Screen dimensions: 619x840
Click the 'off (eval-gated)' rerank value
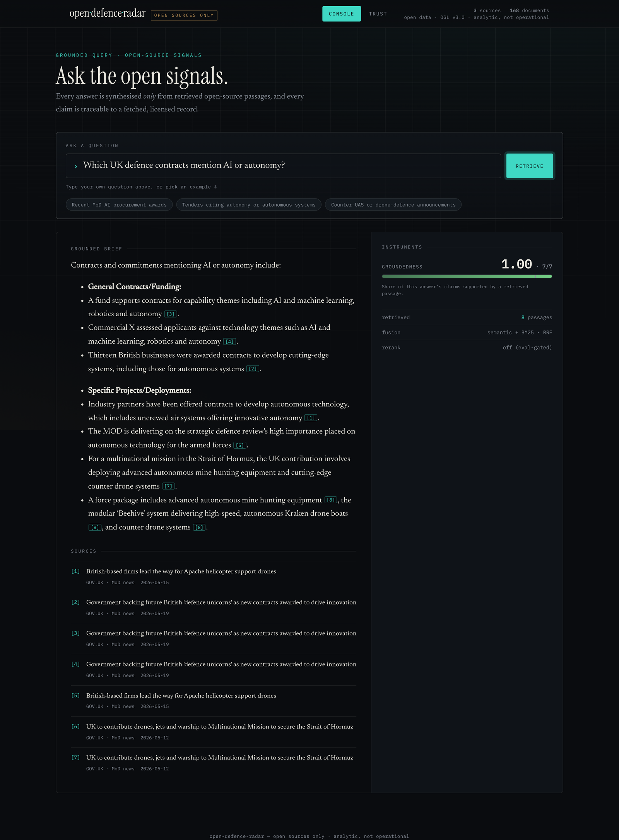[527, 348]
